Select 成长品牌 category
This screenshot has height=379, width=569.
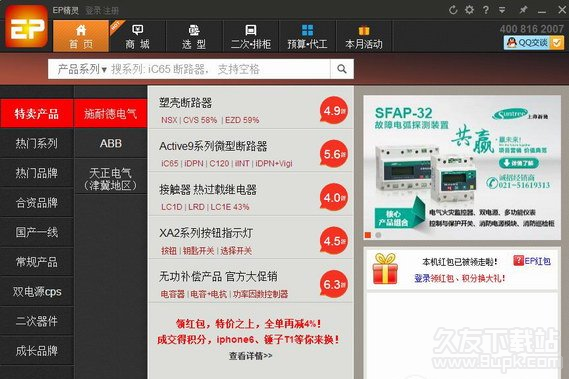coord(37,351)
